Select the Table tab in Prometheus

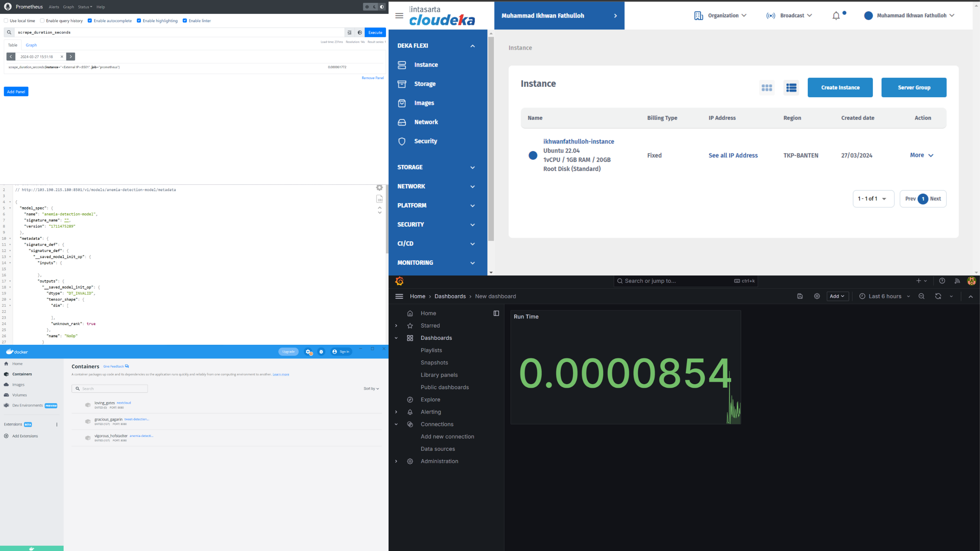(13, 45)
